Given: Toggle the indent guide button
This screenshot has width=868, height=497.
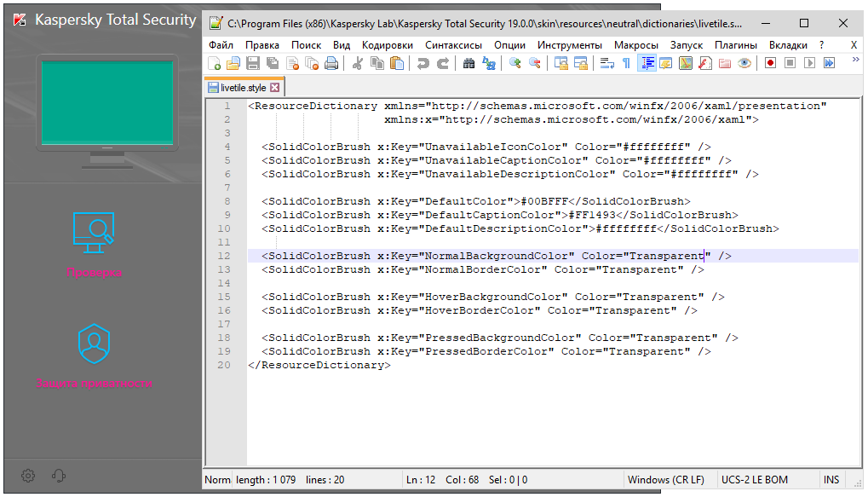Looking at the screenshot, I should (647, 63).
